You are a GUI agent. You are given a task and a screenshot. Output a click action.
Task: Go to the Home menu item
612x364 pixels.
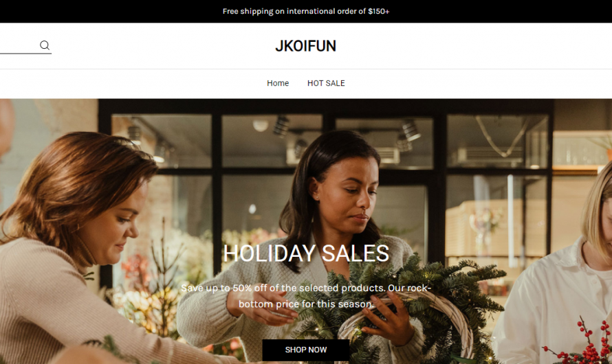[x=278, y=83]
